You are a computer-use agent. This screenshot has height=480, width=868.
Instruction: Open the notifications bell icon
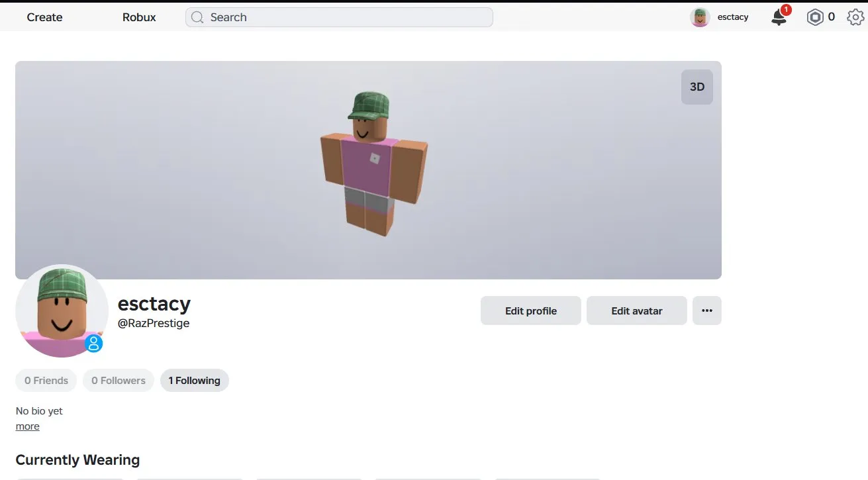(779, 17)
